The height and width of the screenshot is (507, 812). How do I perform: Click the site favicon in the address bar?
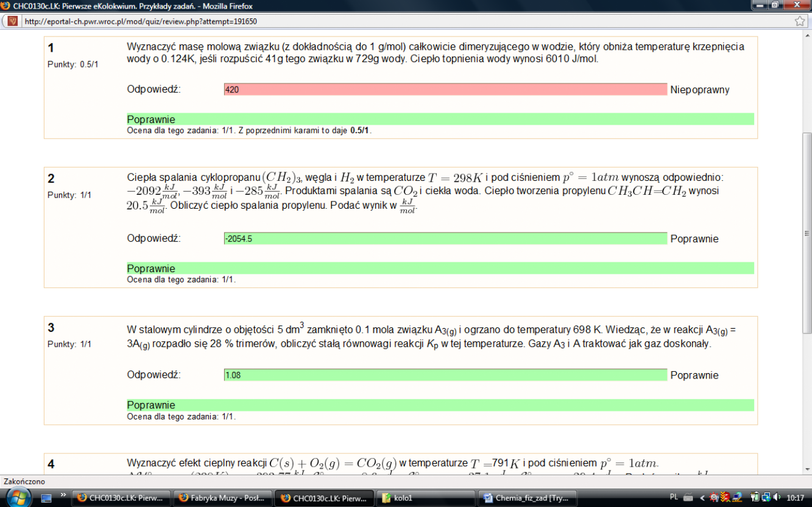point(12,21)
